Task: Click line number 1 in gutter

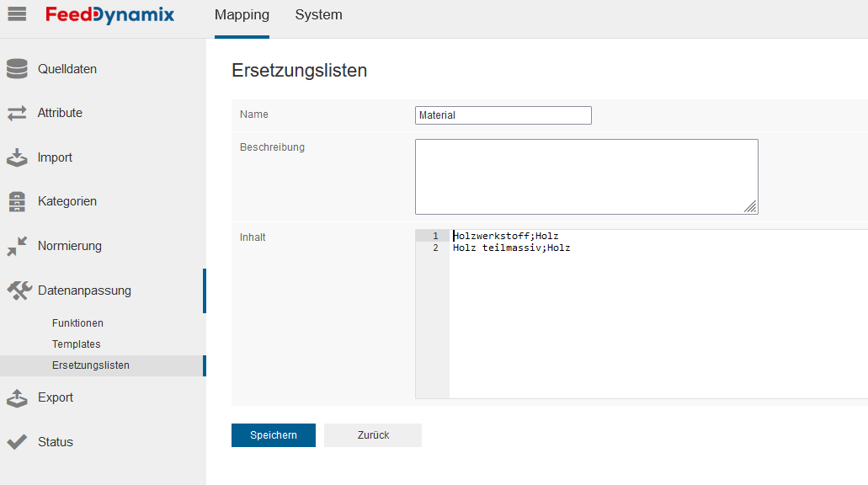Action: [x=435, y=236]
